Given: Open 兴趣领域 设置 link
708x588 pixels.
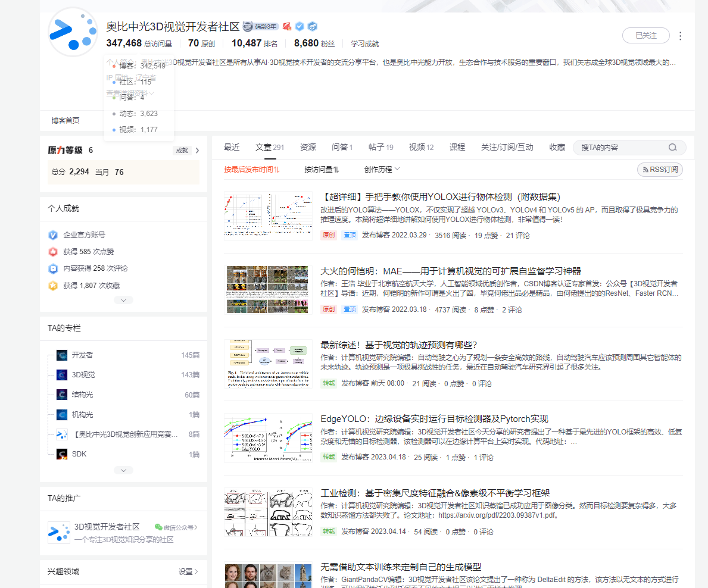Looking at the screenshot, I should tap(188, 572).
